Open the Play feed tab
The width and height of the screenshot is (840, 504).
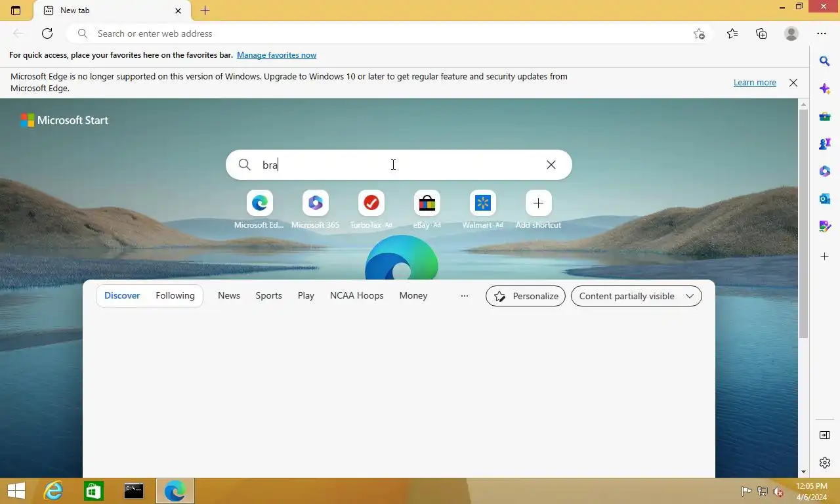[x=306, y=295]
